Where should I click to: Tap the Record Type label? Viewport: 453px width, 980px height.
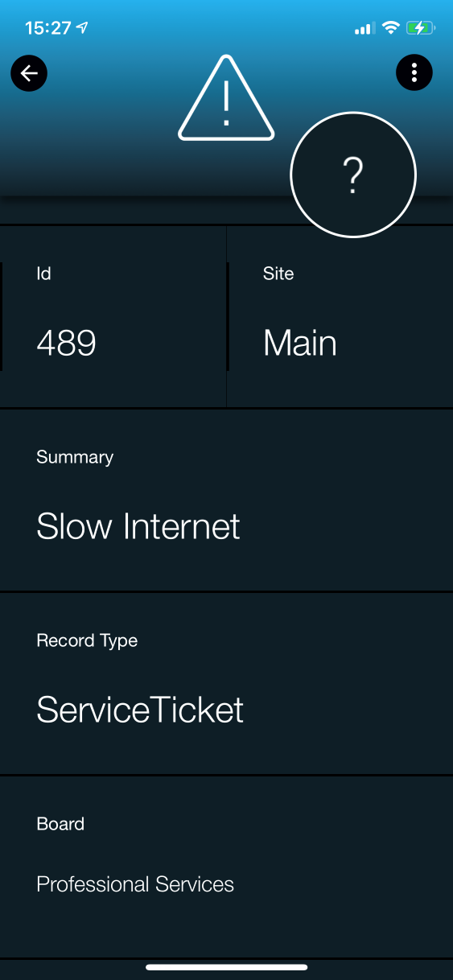pos(87,640)
